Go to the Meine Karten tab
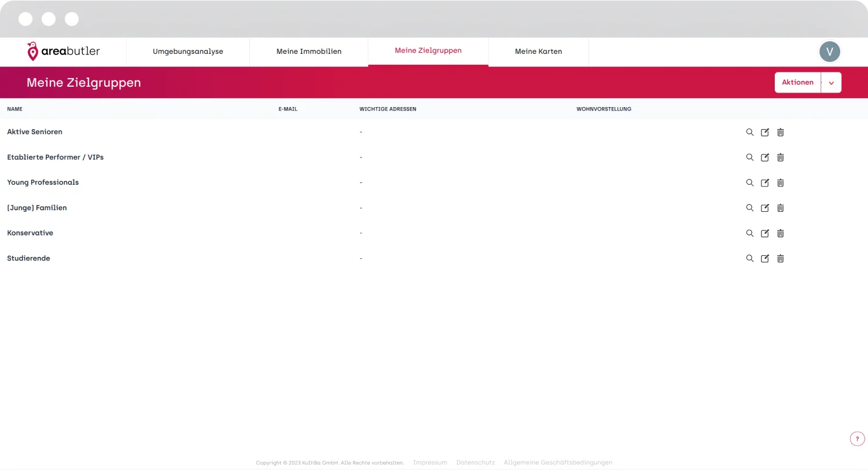 click(x=539, y=52)
